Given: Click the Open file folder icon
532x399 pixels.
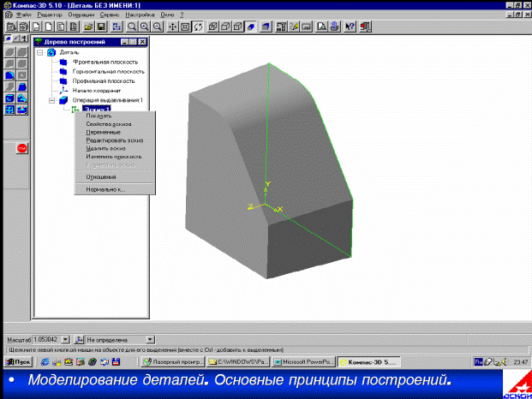Looking at the screenshot, I should click(x=88, y=27).
